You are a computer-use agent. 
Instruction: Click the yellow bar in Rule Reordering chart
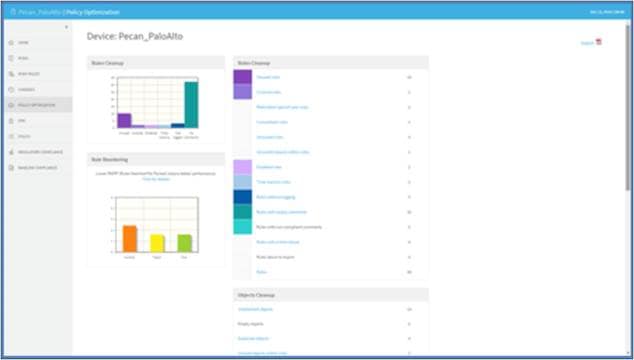coord(157,243)
